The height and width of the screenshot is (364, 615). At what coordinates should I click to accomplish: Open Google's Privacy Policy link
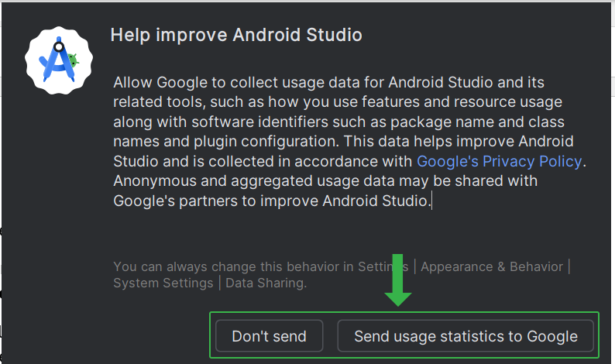click(499, 161)
